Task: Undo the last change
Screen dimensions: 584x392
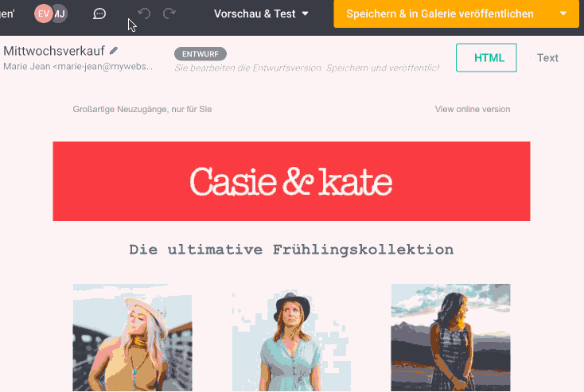Action: (x=144, y=14)
